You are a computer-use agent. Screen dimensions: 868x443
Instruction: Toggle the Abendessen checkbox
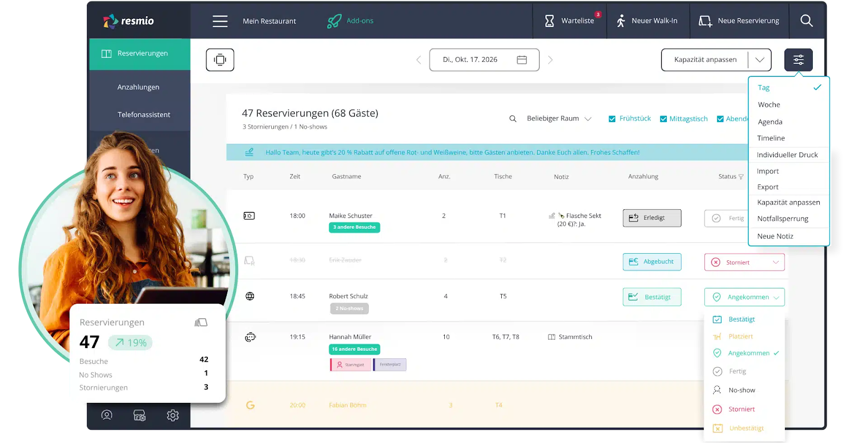click(720, 119)
